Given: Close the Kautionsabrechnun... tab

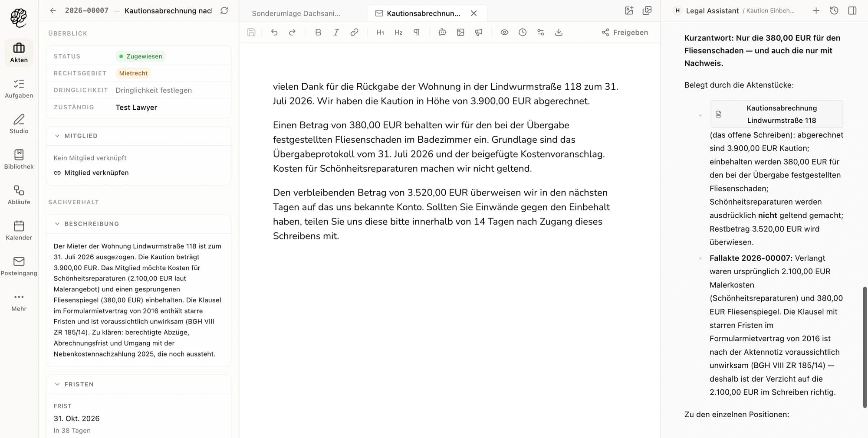Looking at the screenshot, I should tap(474, 13).
